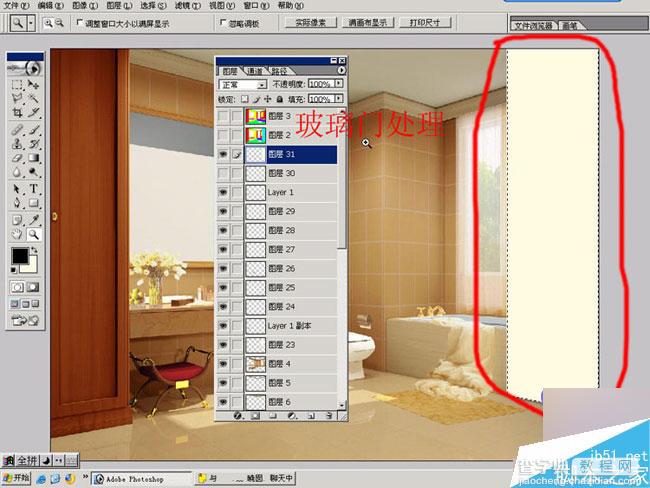Viewport: 650px width, 488px height.
Task: Select the History Brush tool
Action: [33, 144]
